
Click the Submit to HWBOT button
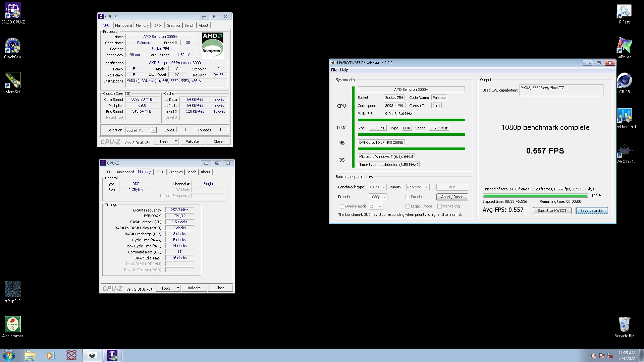click(x=552, y=210)
